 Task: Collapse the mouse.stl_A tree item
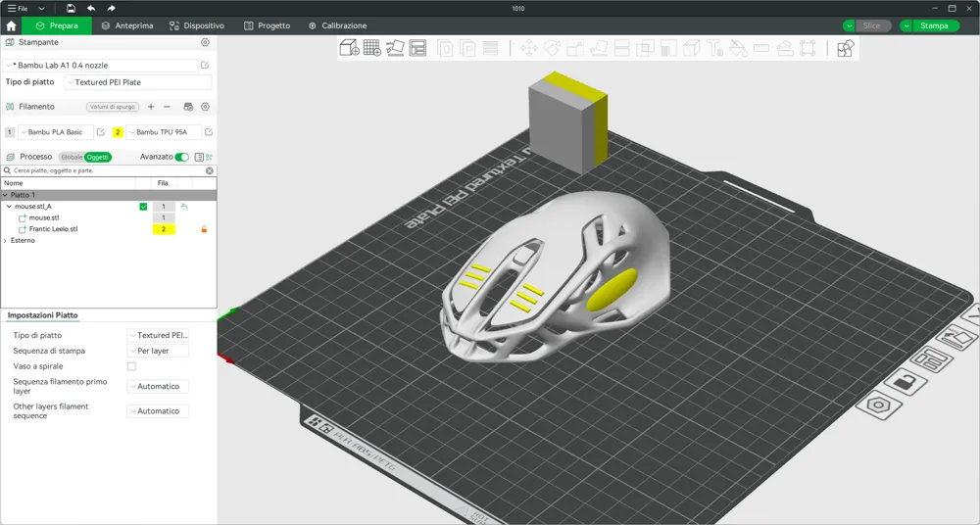[x=8, y=207]
